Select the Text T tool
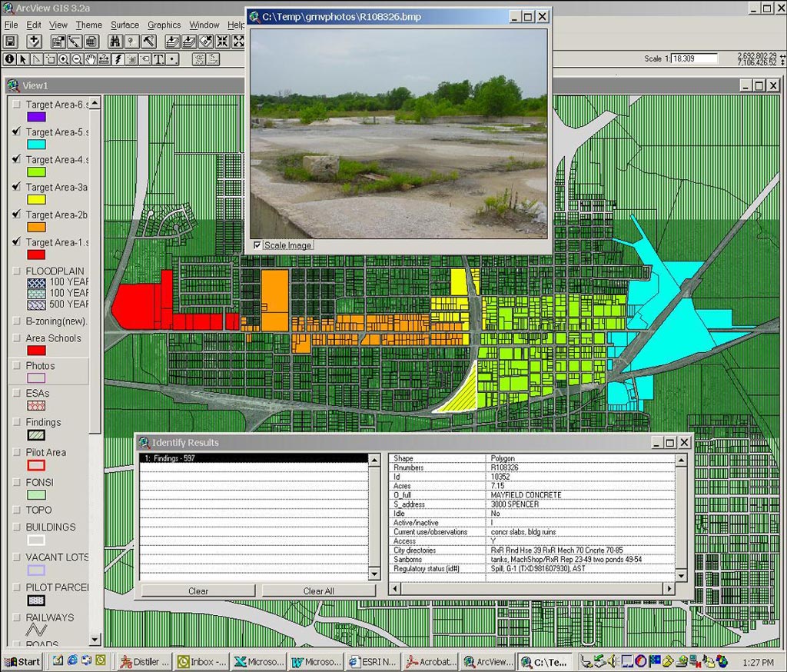 coord(158,59)
